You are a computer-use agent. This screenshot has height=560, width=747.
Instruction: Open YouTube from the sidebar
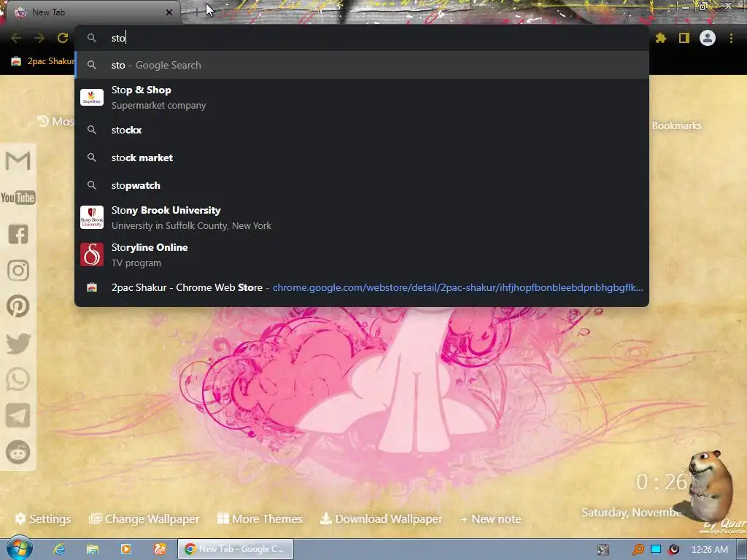click(x=18, y=197)
